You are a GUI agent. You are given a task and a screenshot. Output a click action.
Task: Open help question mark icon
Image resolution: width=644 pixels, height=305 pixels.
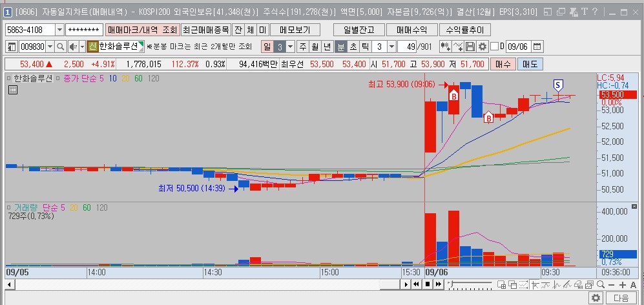[x=595, y=12]
